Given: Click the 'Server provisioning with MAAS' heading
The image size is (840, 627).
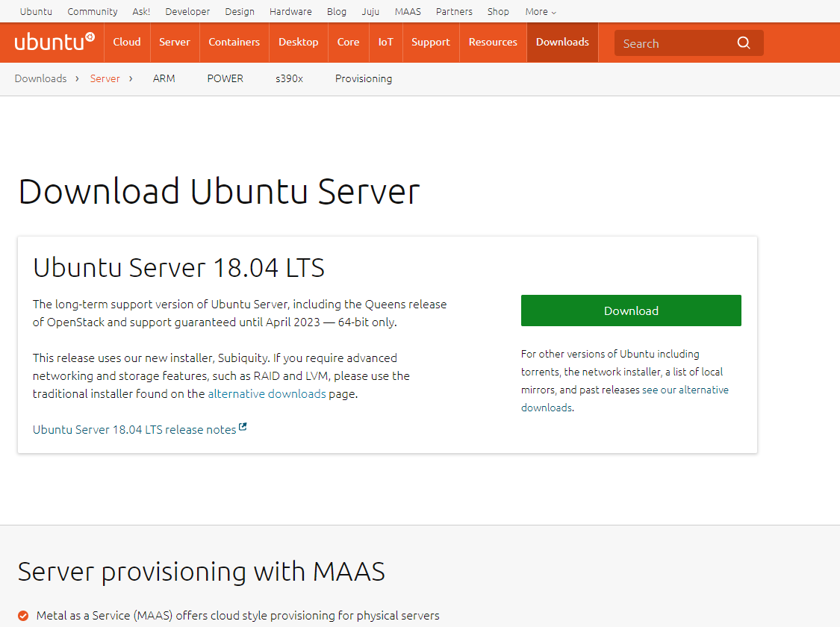Looking at the screenshot, I should pos(202,572).
